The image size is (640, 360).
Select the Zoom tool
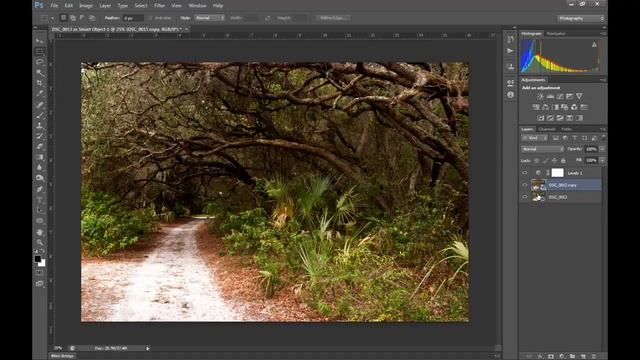pyautogui.click(x=40, y=243)
